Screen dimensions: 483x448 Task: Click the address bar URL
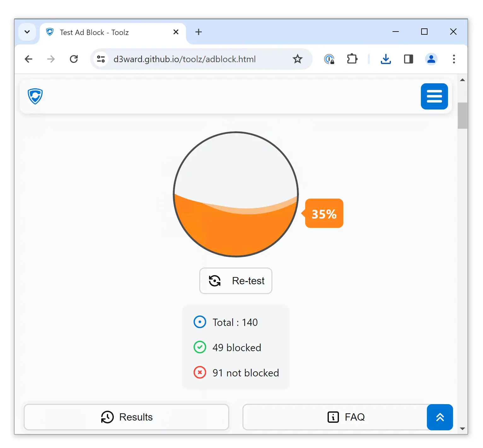(x=184, y=59)
